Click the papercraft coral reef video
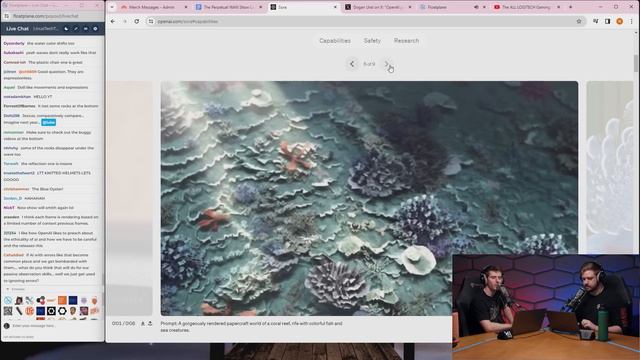This screenshot has width=640, height=360. 369,198
